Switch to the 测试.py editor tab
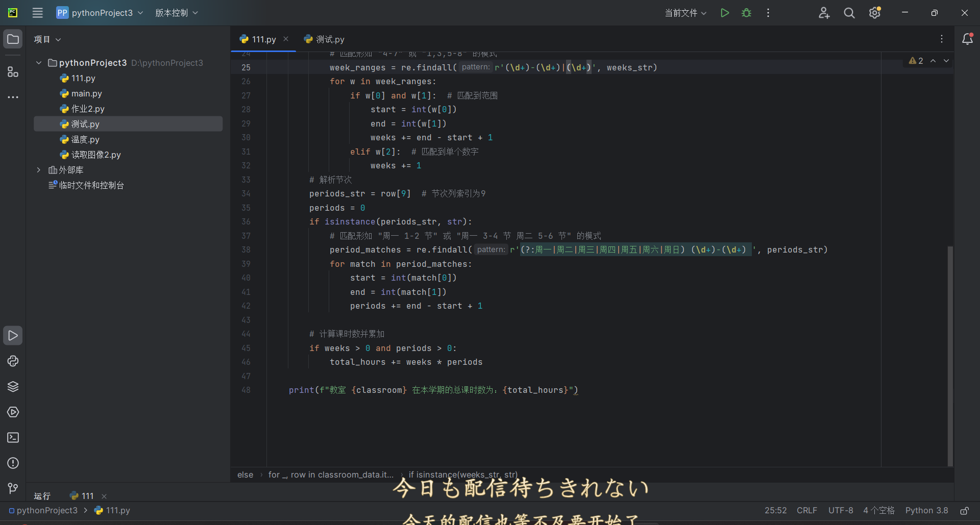 click(x=324, y=39)
